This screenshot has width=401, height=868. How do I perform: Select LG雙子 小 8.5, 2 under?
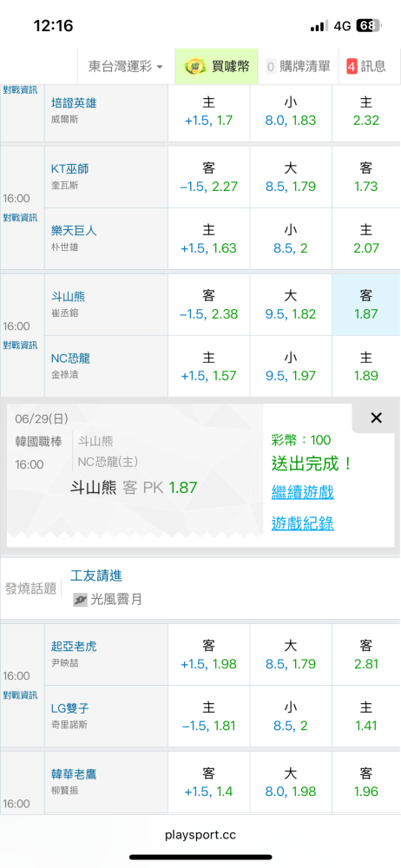[291, 716]
